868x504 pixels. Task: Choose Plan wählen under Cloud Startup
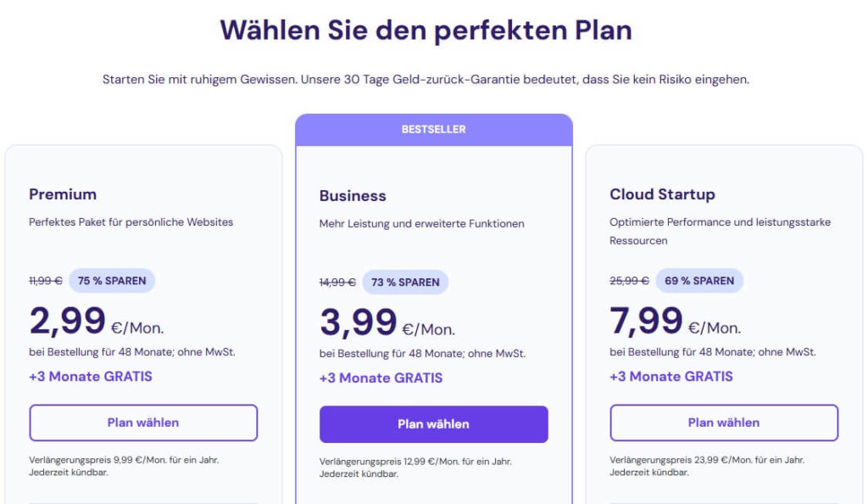pyautogui.click(x=724, y=423)
